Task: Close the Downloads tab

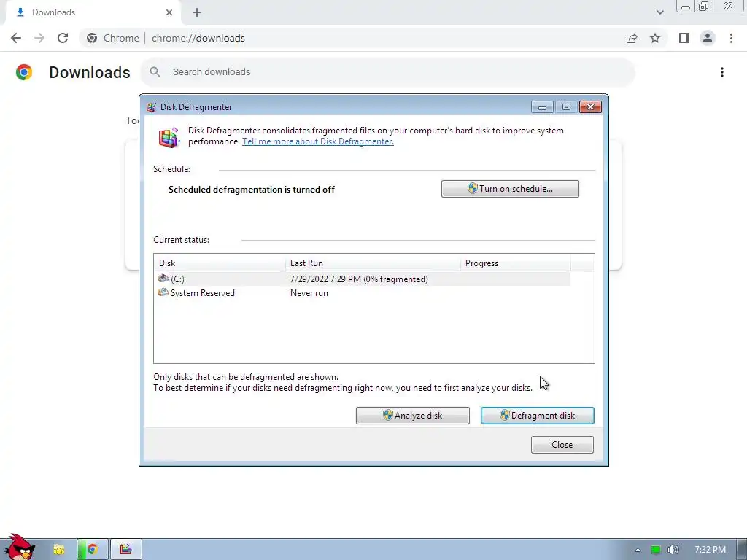Action: click(169, 12)
